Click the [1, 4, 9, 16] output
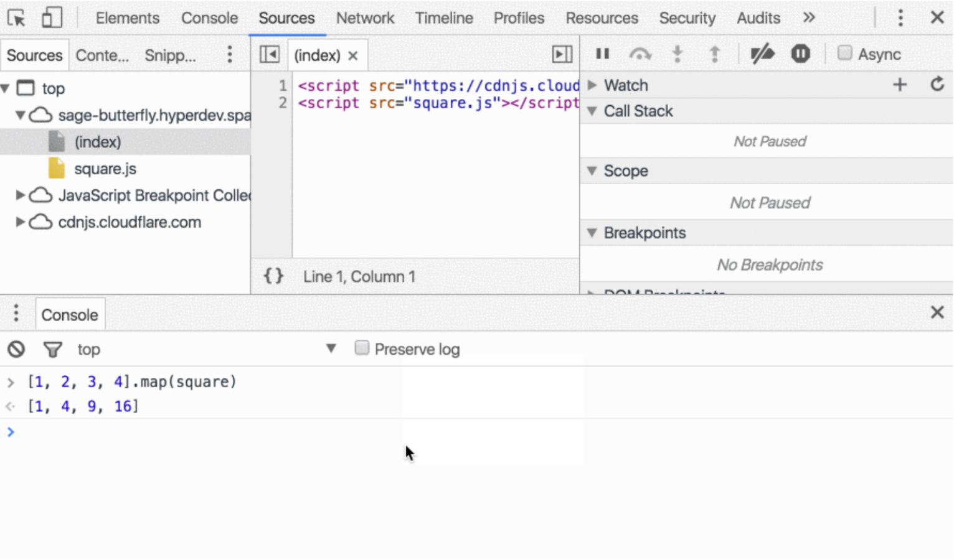 coord(83,406)
